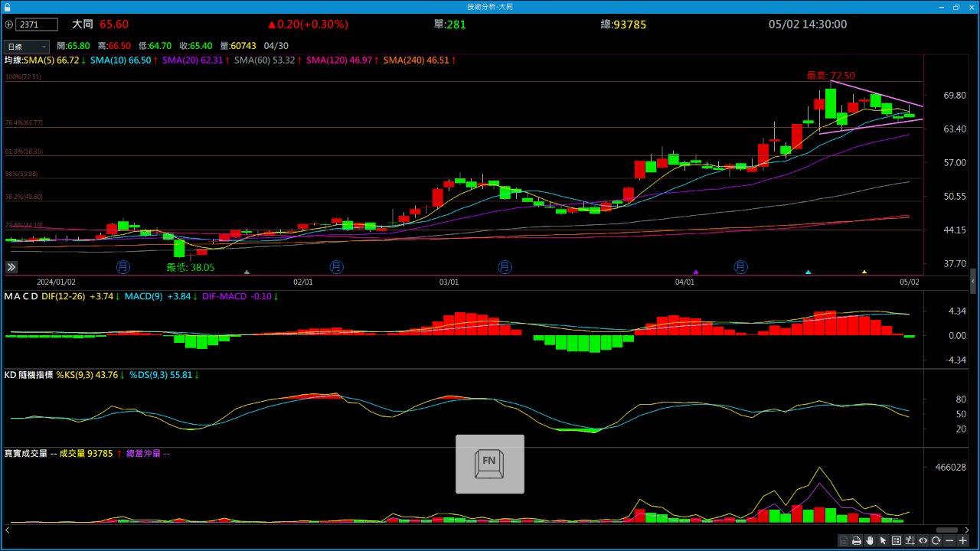Click the refresh chart icon
Image resolution: width=980 pixels, height=551 pixels.
coord(936,541)
